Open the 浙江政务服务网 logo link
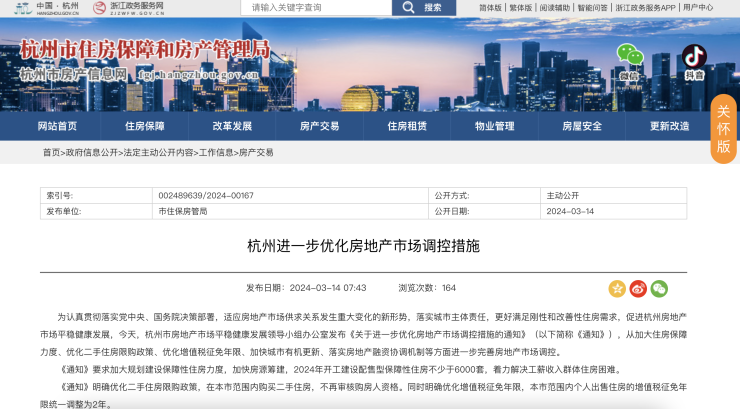Image resolution: width=740 pixels, height=409 pixels. click(x=128, y=8)
